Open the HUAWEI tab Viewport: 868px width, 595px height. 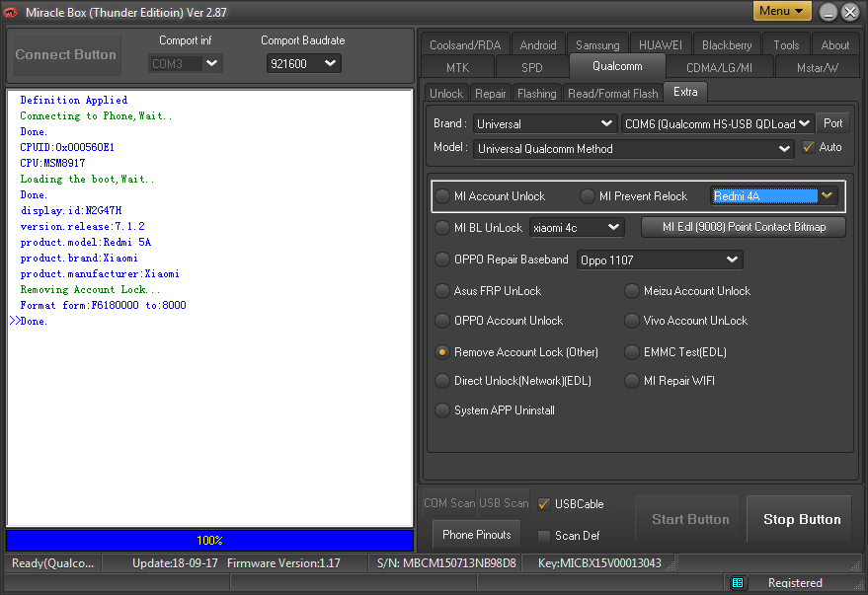(661, 44)
